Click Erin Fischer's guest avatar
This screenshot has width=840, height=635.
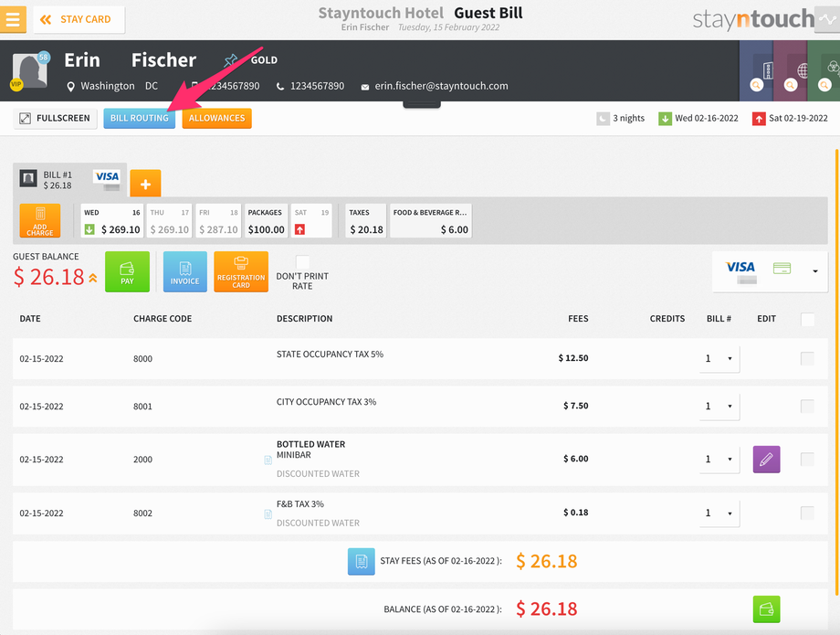click(x=29, y=70)
